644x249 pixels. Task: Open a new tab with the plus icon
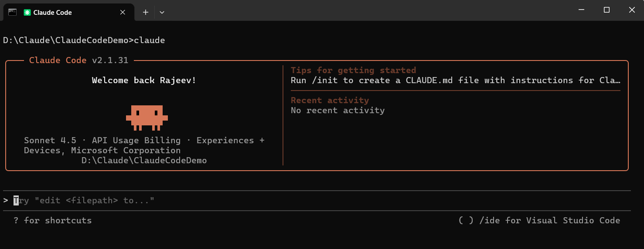146,12
